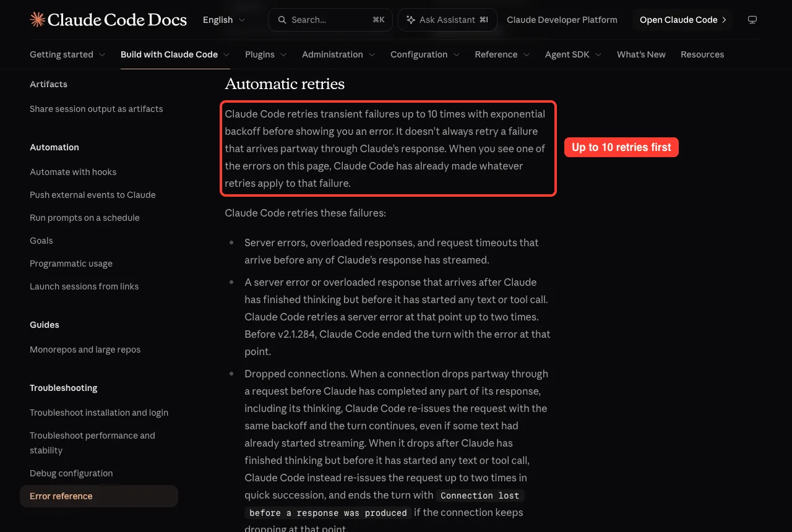Open the Administration chevron menu
792x532 pixels.
[x=372, y=54]
